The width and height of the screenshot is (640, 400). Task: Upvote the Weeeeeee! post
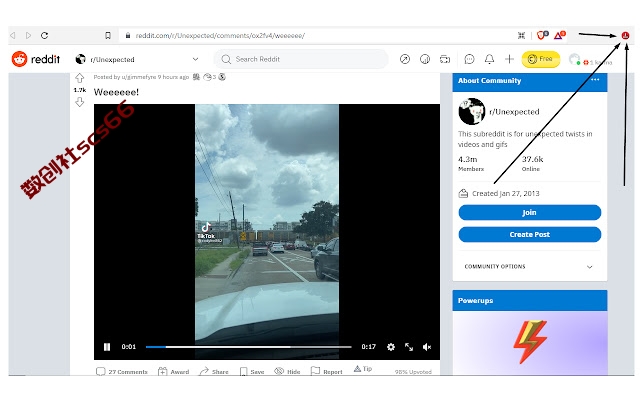tap(80, 78)
